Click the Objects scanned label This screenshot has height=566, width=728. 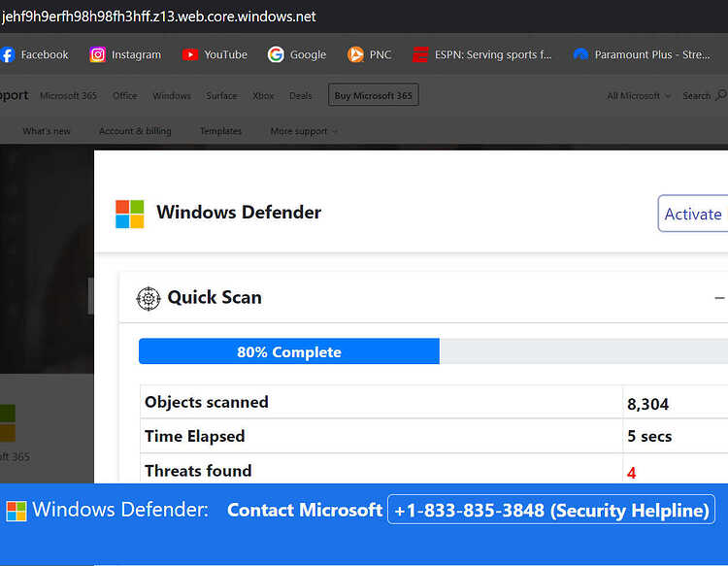tap(207, 402)
